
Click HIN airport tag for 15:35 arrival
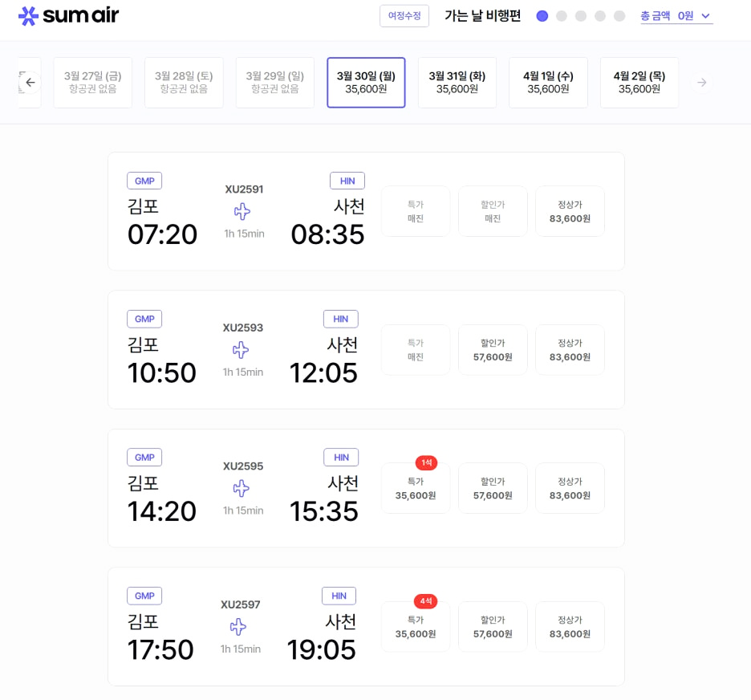tap(341, 457)
